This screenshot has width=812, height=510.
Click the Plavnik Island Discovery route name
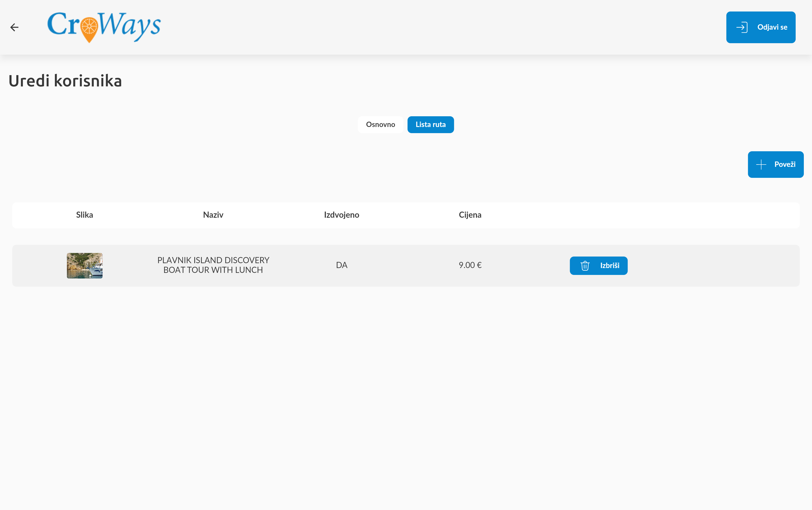tap(213, 265)
